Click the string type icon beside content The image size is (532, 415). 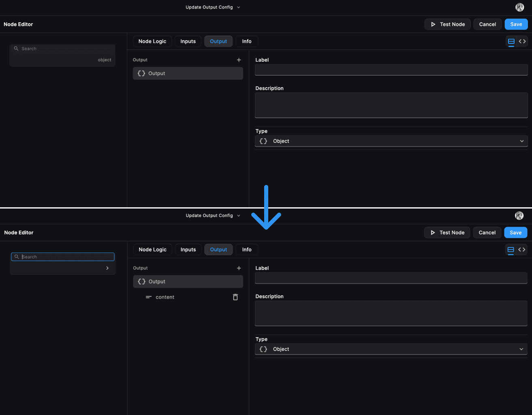click(x=149, y=297)
